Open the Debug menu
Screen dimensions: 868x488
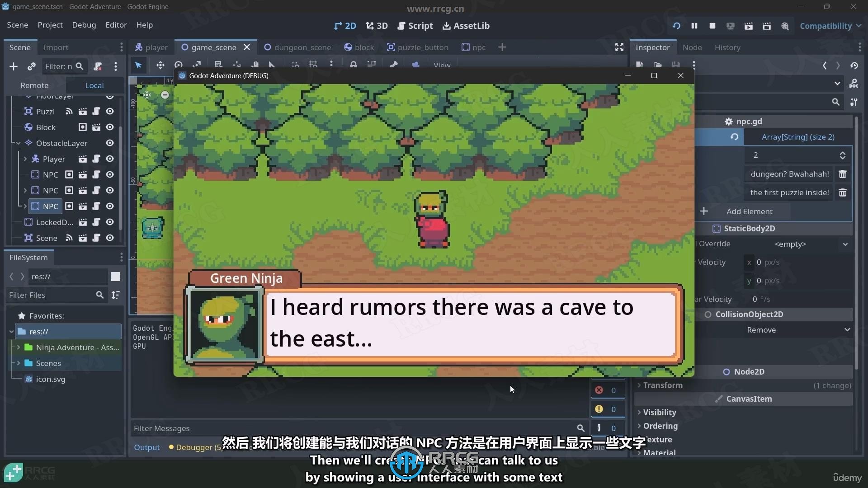pos(84,25)
